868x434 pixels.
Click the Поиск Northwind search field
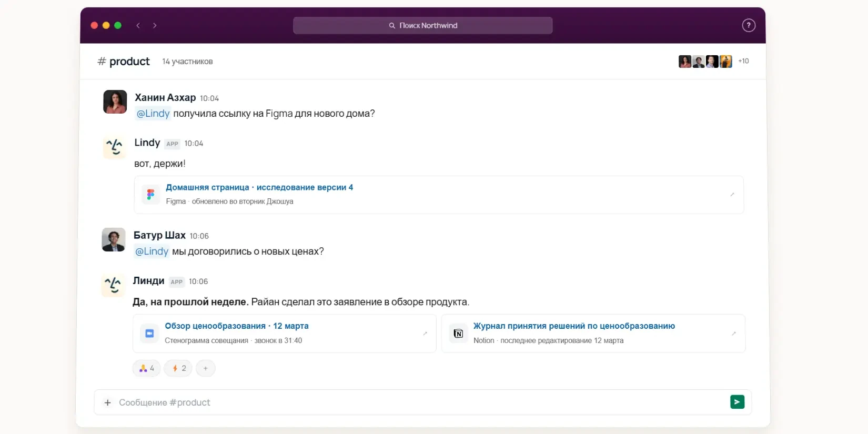(x=422, y=25)
